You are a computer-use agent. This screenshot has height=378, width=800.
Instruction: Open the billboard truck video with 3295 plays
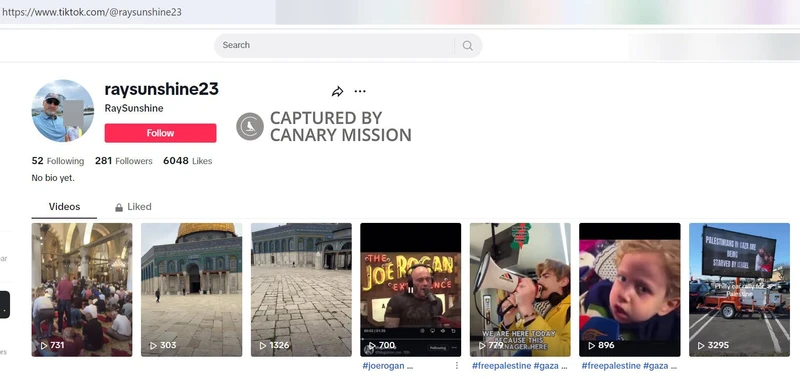[739, 290]
